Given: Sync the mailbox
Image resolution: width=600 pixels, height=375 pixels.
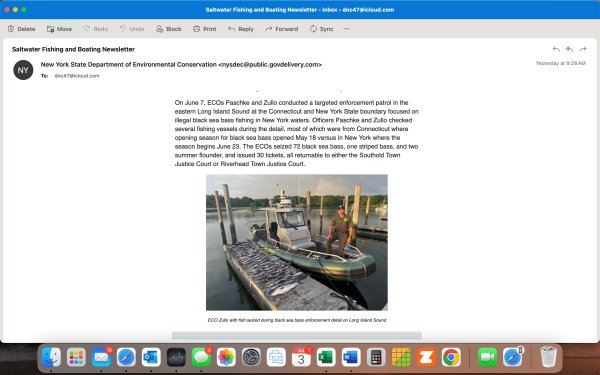Looking at the screenshot, I should click(322, 29).
